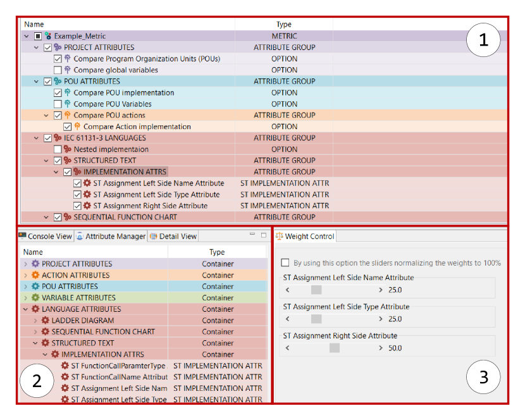Check the Compare POU Variables checkbox
525x420 pixels.
point(58,104)
